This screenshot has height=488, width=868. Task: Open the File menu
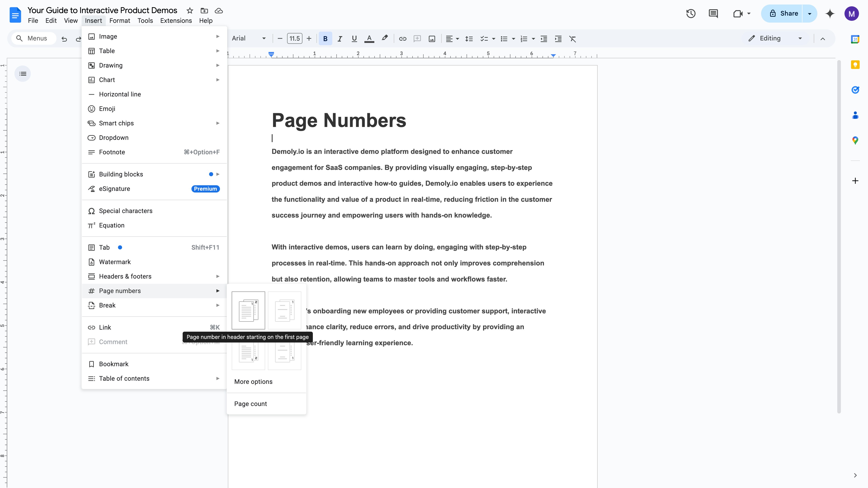click(33, 21)
